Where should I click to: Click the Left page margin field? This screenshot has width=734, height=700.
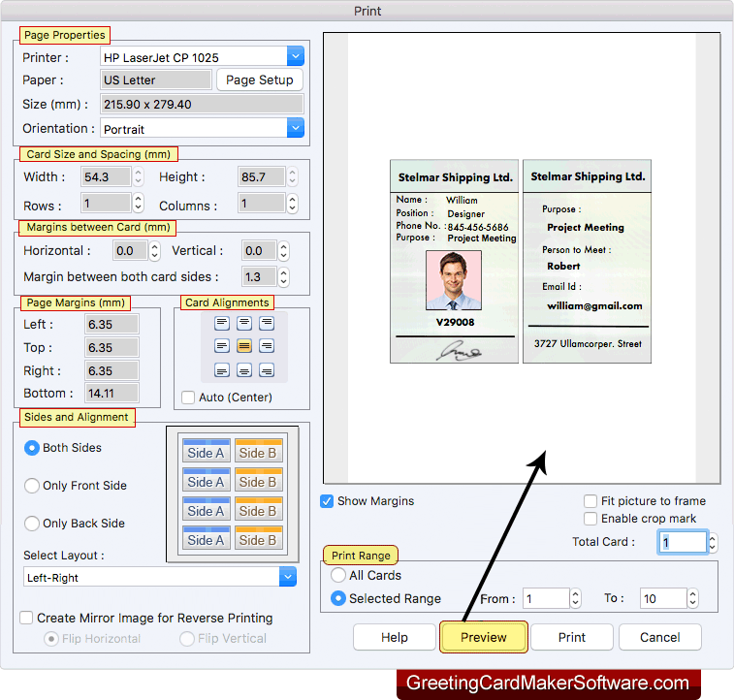pos(112,324)
